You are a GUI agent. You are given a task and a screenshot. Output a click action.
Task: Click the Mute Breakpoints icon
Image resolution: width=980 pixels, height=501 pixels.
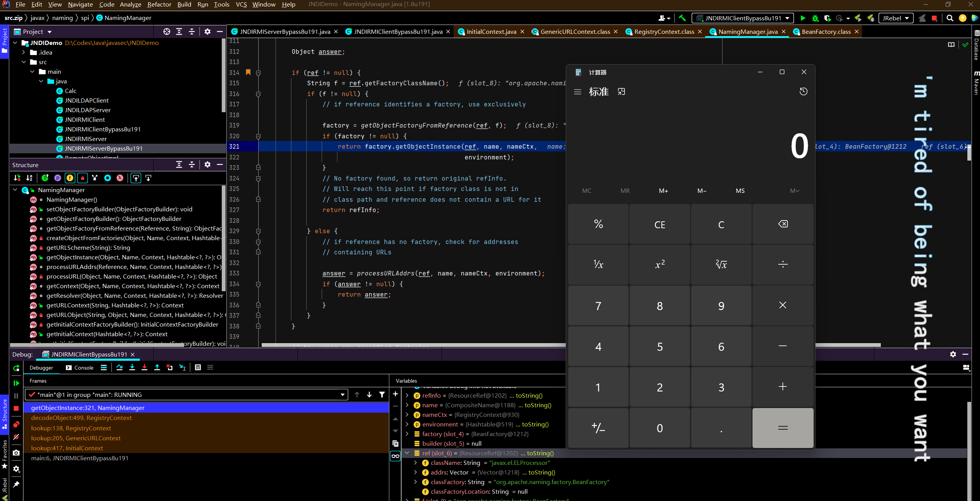point(16,437)
